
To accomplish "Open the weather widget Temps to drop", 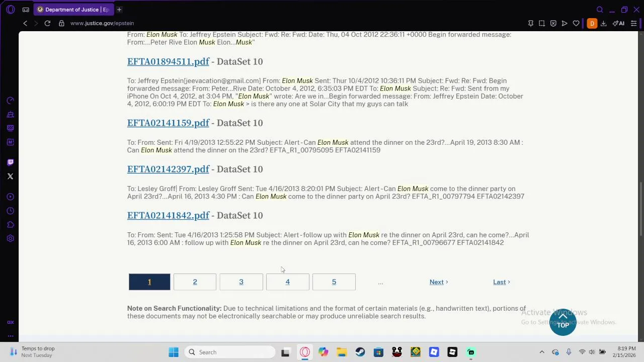I will pyautogui.click(x=33, y=352).
